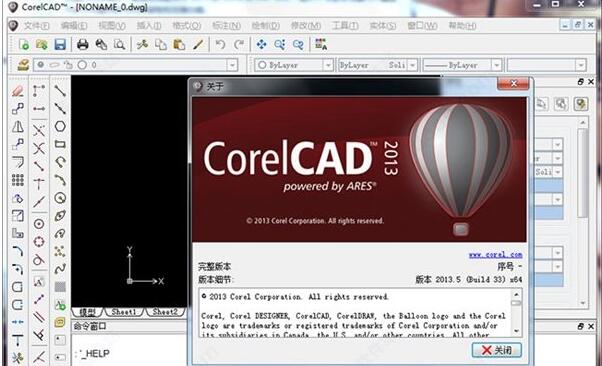
Task: Click the Save floppy disk icon
Action: 60,45
